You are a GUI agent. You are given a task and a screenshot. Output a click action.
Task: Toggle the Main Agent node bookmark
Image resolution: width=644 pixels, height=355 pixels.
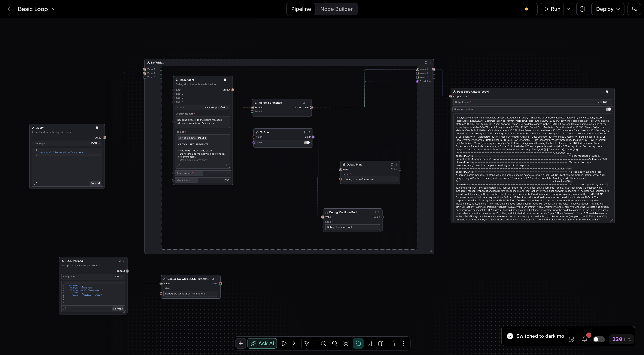(x=225, y=80)
